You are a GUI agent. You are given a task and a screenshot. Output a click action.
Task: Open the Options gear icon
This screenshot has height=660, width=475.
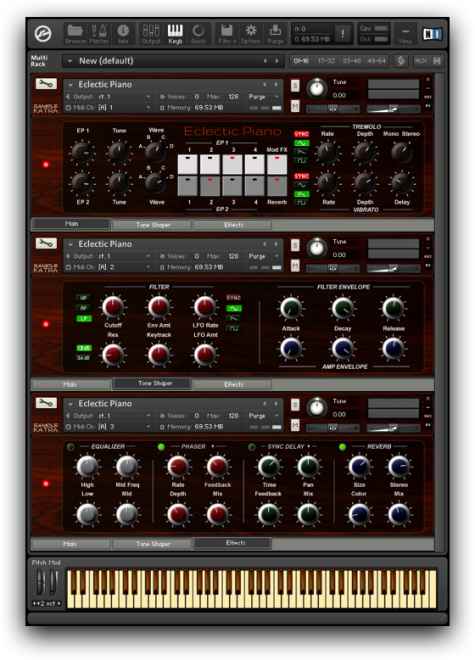tap(251, 34)
